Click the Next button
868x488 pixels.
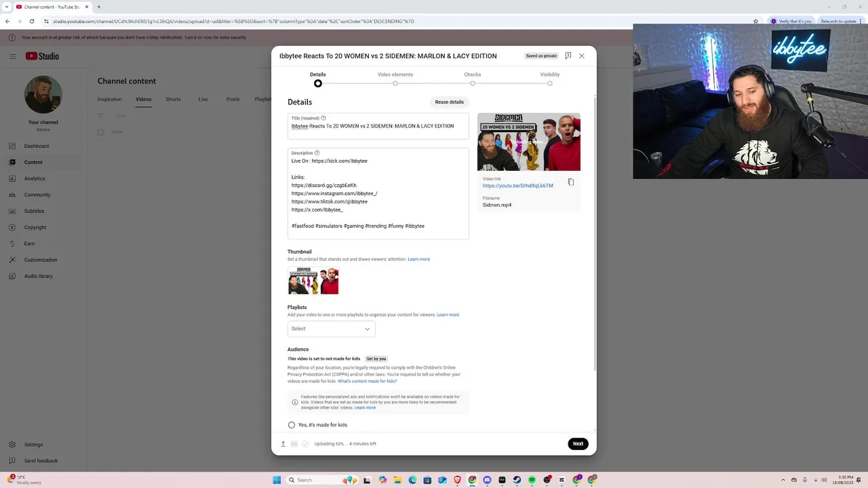pos(578,444)
